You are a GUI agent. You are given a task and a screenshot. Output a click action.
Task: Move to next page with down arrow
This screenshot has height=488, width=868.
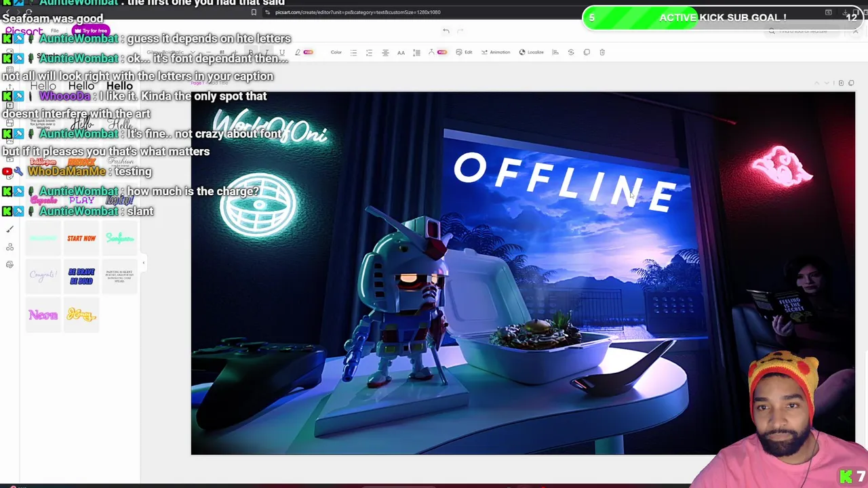pyautogui.click(x=828, y=83)
